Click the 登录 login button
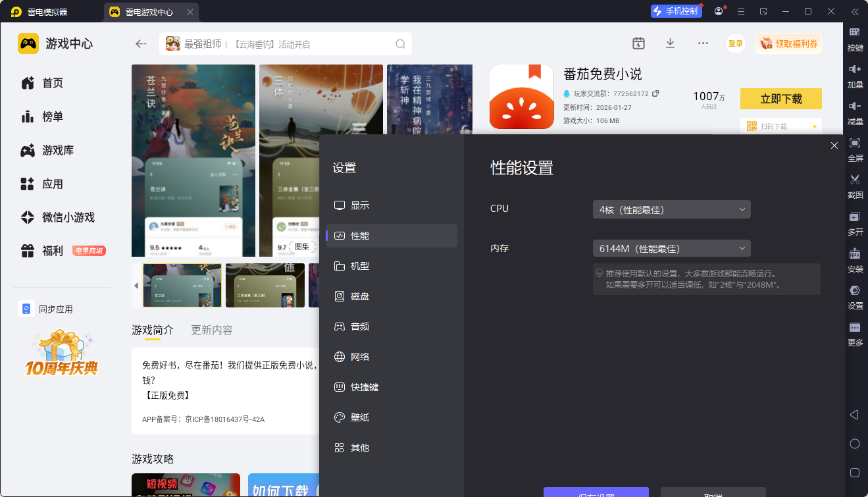Image resolution: width=868 pixels, height=497 pixels. [x=735, y=44]
